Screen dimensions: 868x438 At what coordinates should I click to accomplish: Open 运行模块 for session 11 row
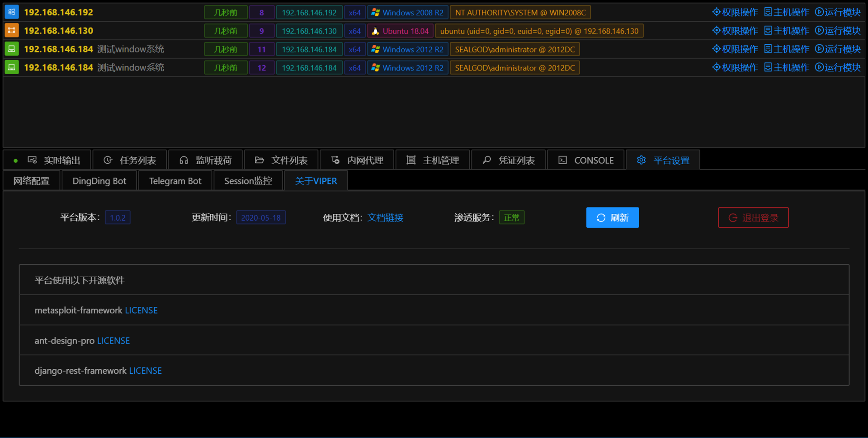(838, 49)
